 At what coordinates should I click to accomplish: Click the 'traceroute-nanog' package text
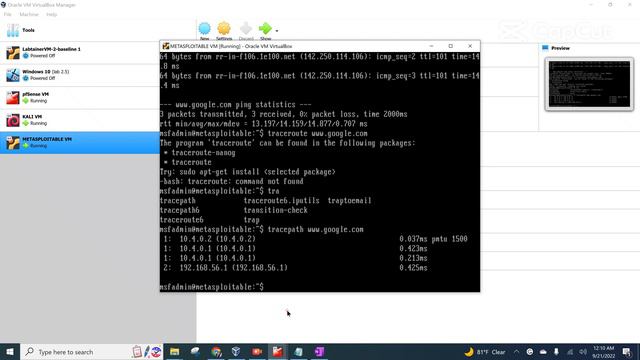pos(203,153)
